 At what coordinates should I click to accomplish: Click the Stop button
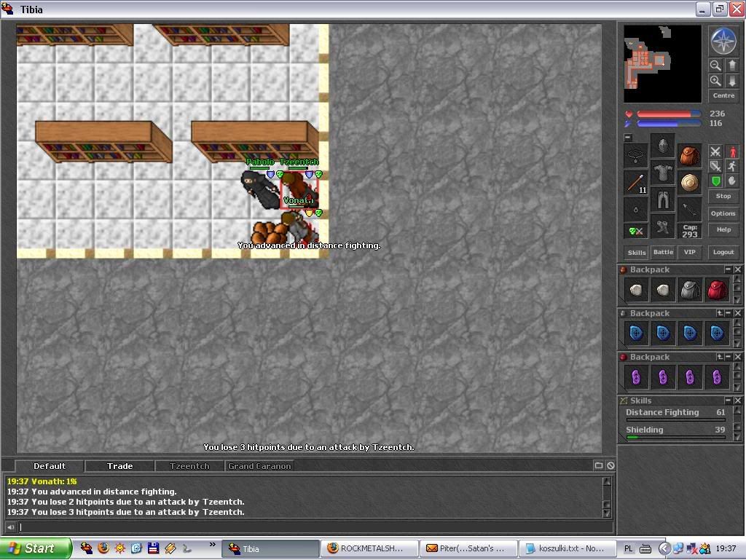click(723, 196)
